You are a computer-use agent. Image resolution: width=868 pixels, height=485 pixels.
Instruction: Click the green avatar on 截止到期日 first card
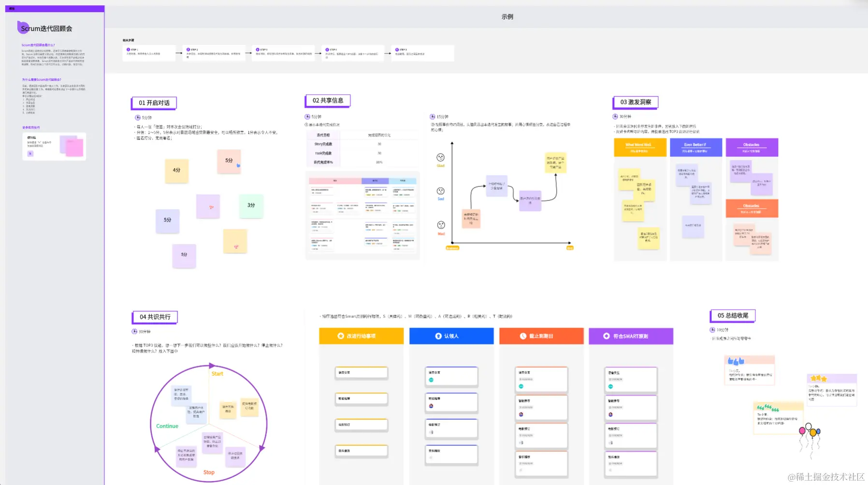(x=521, y=386)
